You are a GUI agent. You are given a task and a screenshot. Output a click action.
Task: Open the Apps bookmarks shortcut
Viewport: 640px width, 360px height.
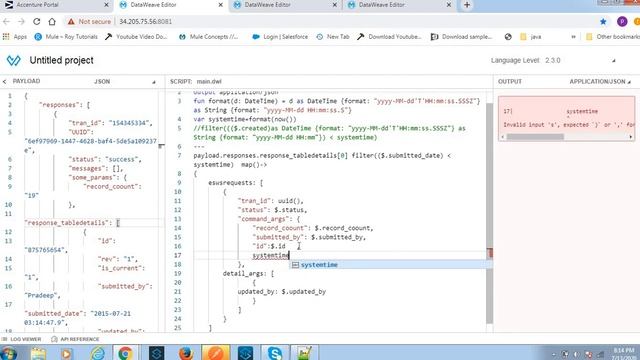click(x=15, y=37)
